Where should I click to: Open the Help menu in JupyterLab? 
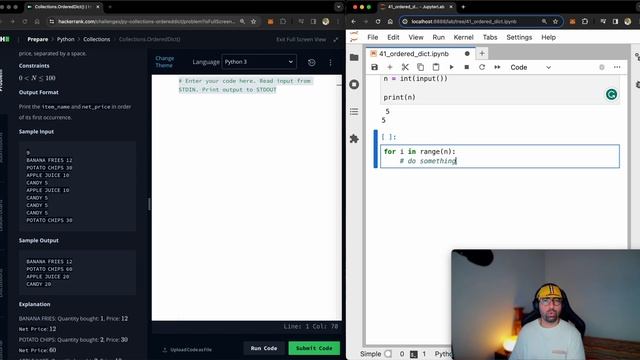coord(548,37)
